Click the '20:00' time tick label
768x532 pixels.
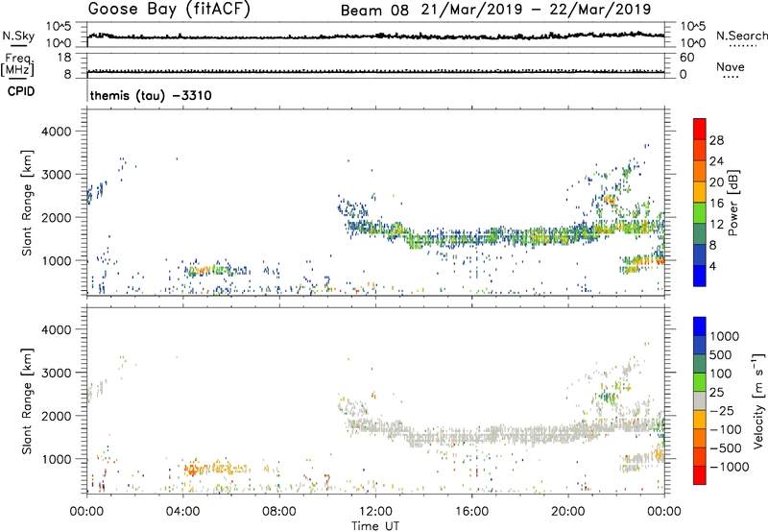tap(568, 512)
